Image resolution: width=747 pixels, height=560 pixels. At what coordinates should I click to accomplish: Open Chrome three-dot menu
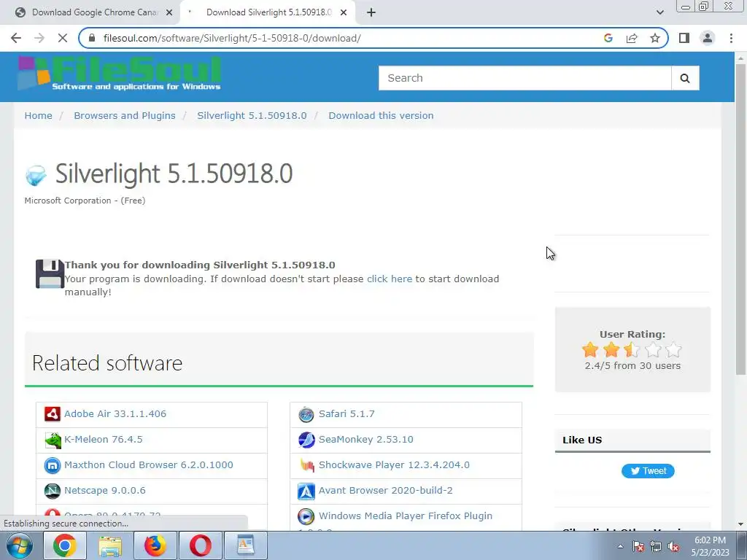[731, 38]
